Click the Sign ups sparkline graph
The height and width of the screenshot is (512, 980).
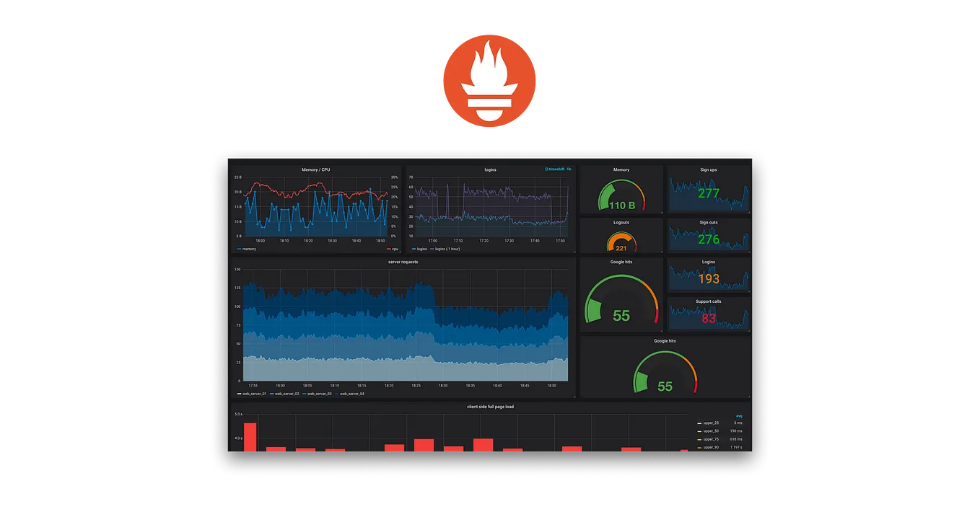[708, 193]
